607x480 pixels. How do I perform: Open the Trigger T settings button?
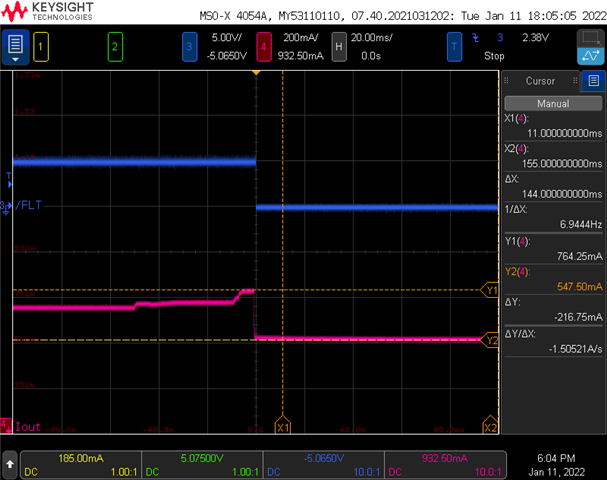point(454,47)
